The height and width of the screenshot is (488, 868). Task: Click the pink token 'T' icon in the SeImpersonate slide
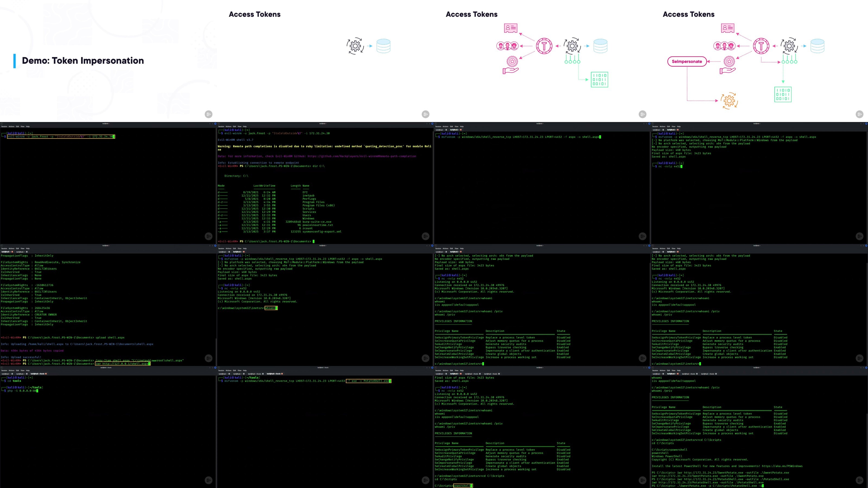[x=761, y=46]
